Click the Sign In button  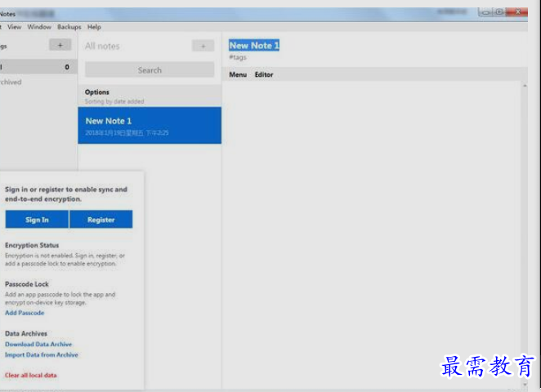tap(37, 220)
